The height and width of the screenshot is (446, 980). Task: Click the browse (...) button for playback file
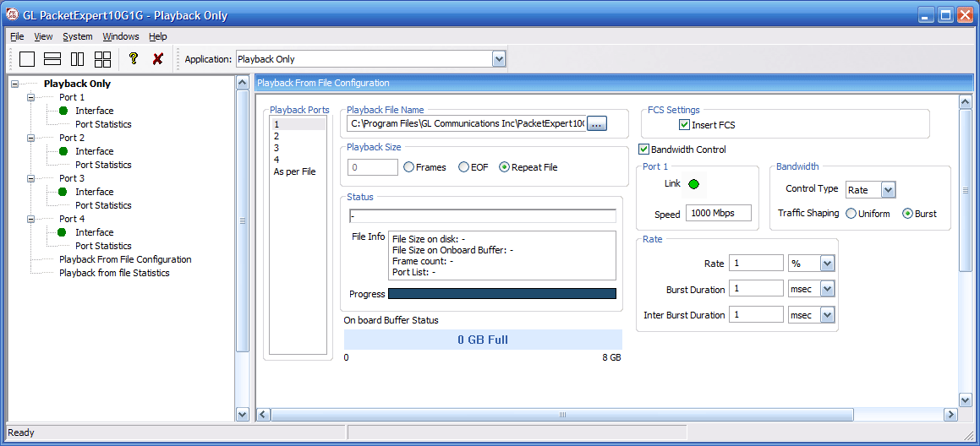(597, 124)
